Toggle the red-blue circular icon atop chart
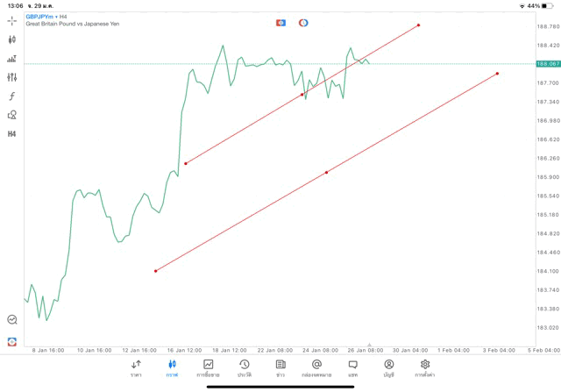561x392 pixels. pyautogui.click(x=303, y=23)
